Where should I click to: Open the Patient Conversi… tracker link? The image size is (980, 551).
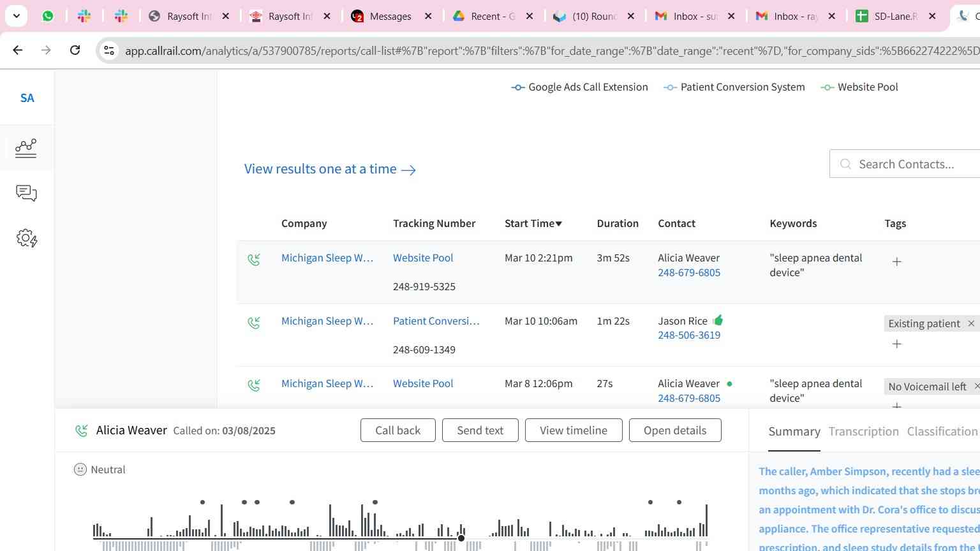436,321
